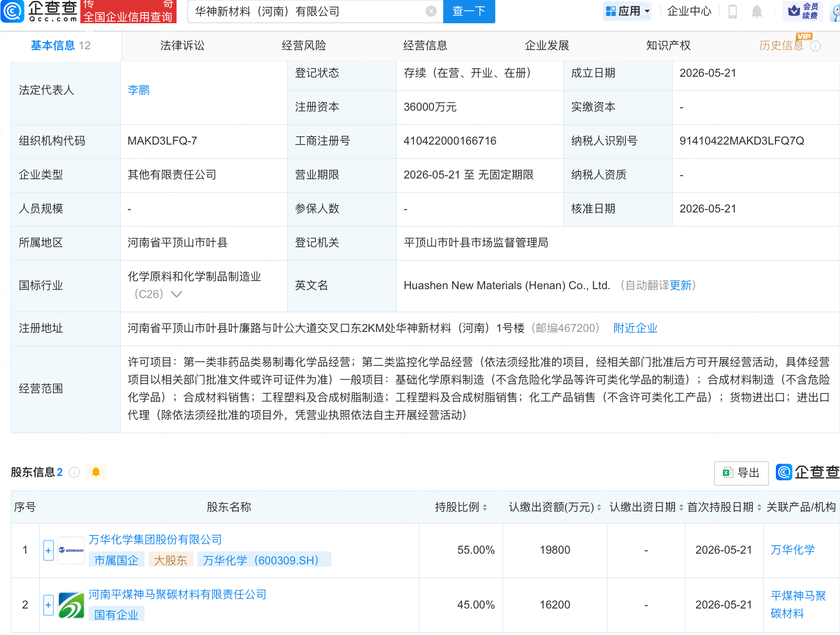This screenshot has width=840, height=635.
Task: Open legal representative 李鹏 link
Action: click(138, 90)
